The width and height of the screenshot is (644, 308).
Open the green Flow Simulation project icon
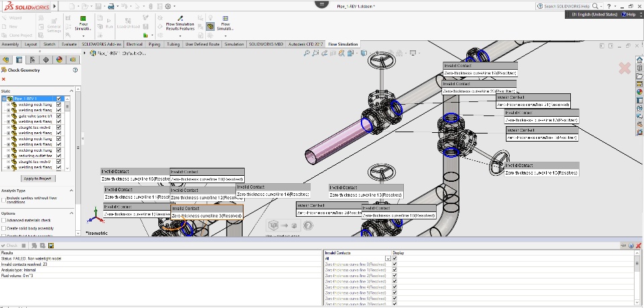83,19
